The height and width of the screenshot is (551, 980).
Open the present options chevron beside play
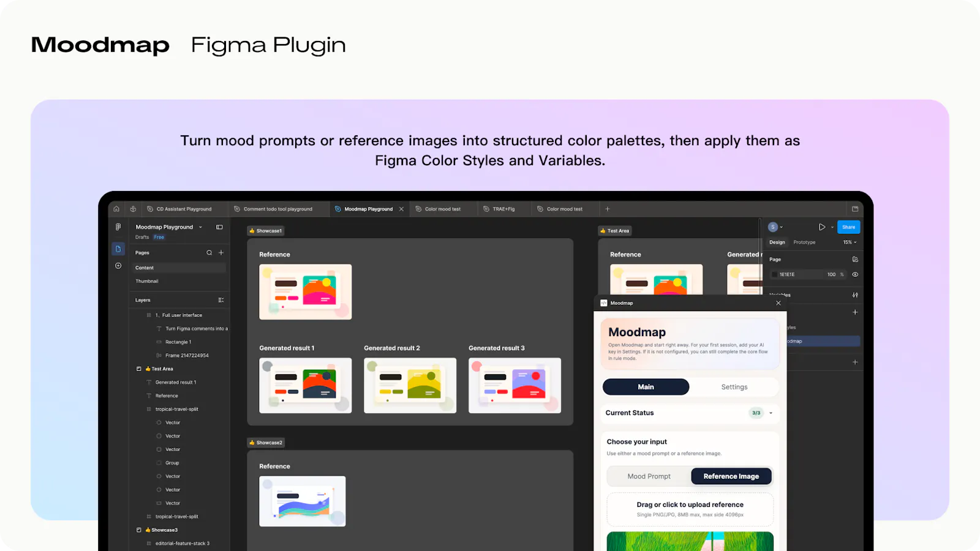832,227
